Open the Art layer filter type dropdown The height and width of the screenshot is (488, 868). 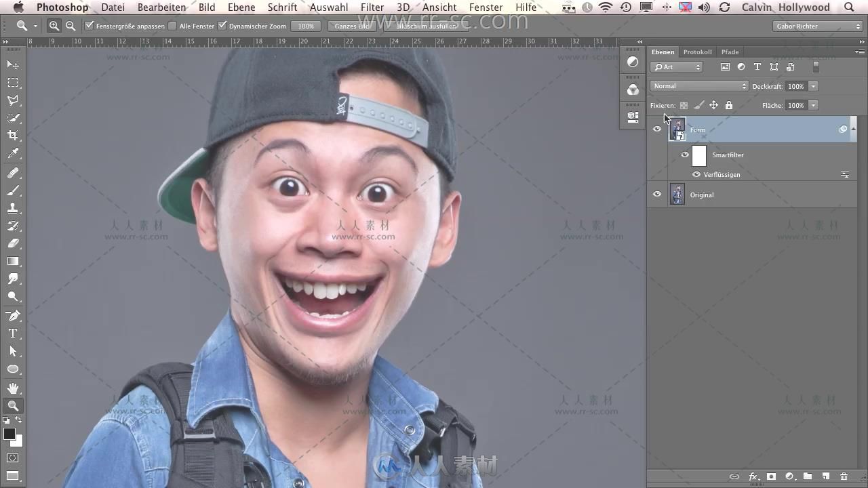point(677,67)
